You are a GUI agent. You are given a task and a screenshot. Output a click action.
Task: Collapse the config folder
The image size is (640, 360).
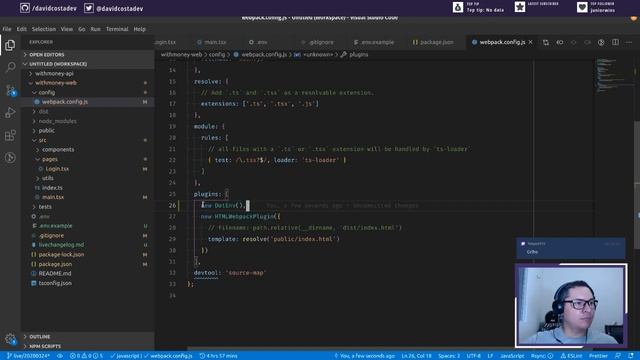pyautogui.click(x=88, y=92)
